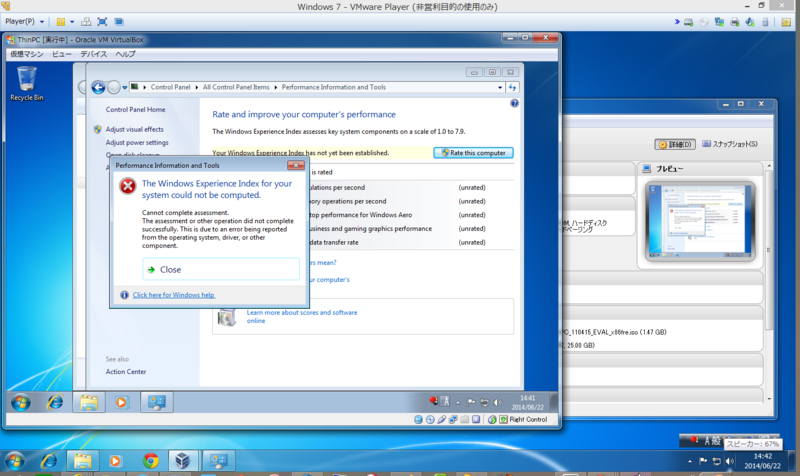The height and width of the screenshot is (476, 800).
Task: Open Windows Media Player in guest taskbar
Action: coord(121,403)
